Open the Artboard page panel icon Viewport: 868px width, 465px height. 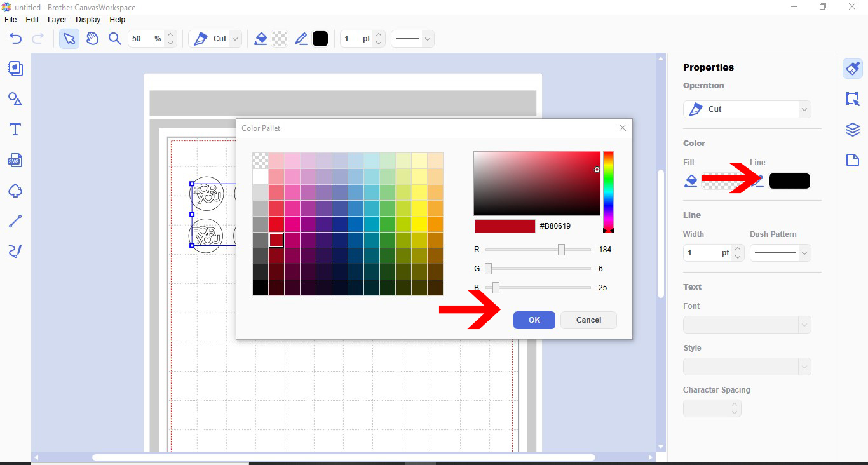853,160
